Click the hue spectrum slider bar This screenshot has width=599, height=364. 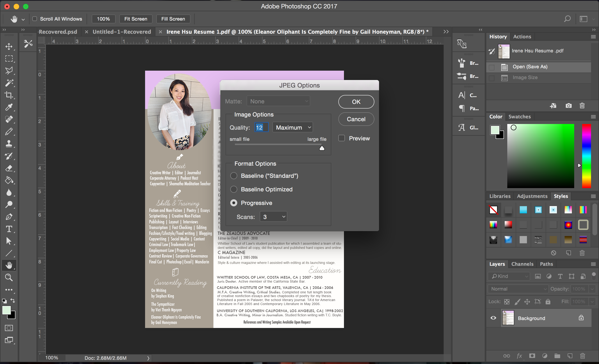(x=586, y=156)
